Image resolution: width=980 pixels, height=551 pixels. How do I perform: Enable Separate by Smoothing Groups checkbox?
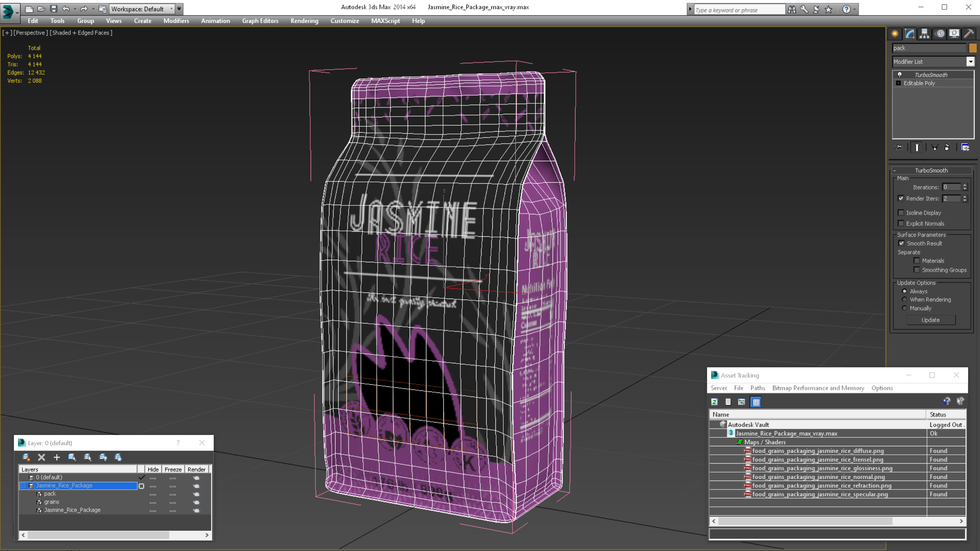click(917, 270)
